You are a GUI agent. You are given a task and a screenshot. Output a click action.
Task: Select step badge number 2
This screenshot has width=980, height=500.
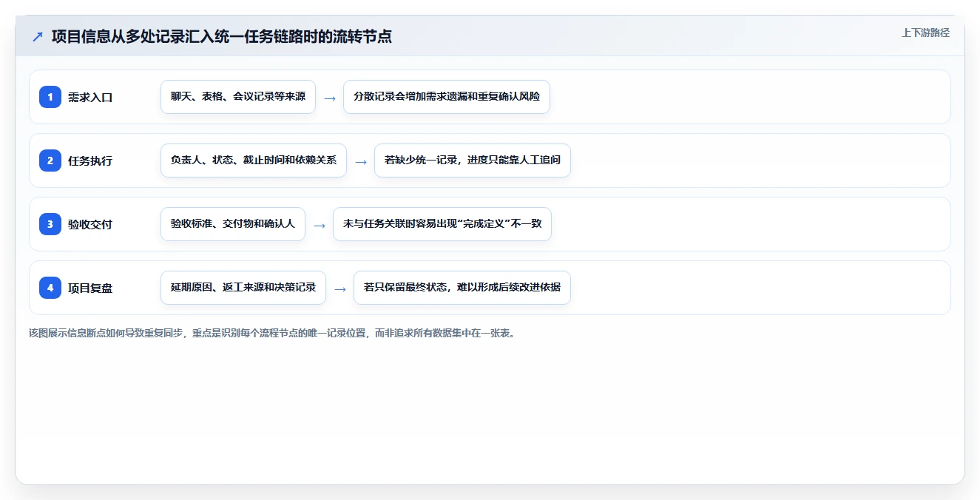pos(50,161)
